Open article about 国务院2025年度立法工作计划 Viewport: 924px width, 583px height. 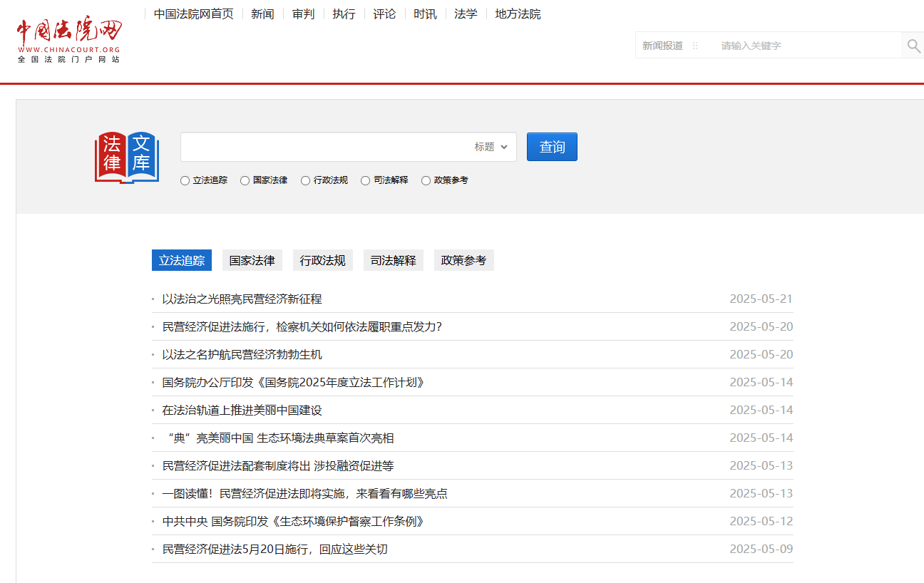[x=293, y=383]
